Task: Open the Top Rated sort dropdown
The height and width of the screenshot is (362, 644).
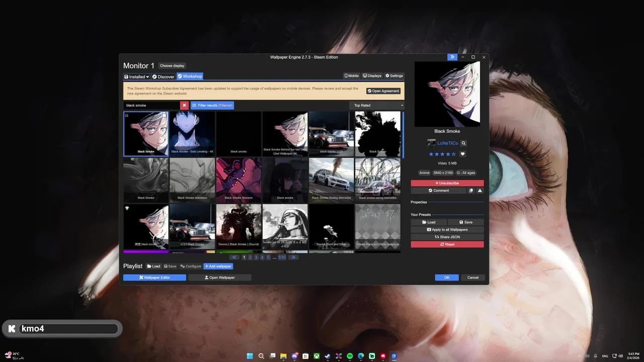Action: pyautogui.click(x=377, y=106)
